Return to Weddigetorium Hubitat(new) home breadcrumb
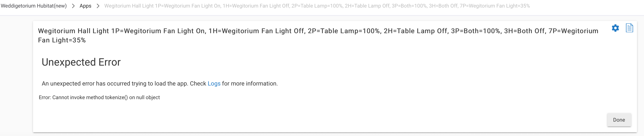This screenshot has width=644, height=136. pyautogui.click(x=34, y=6)
